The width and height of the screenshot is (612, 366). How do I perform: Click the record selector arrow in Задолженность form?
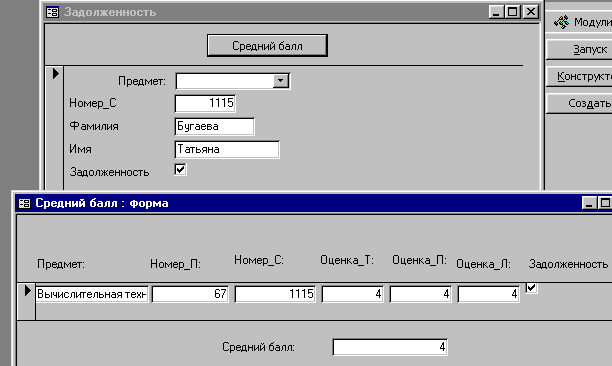tap(55, 73)
